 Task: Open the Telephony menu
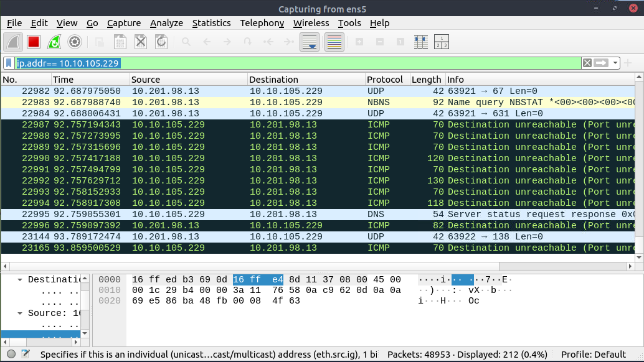(x=262, y=23)
